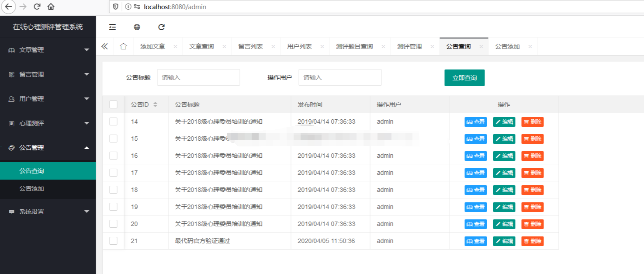Click the browser forward arrow

[24, 7]
